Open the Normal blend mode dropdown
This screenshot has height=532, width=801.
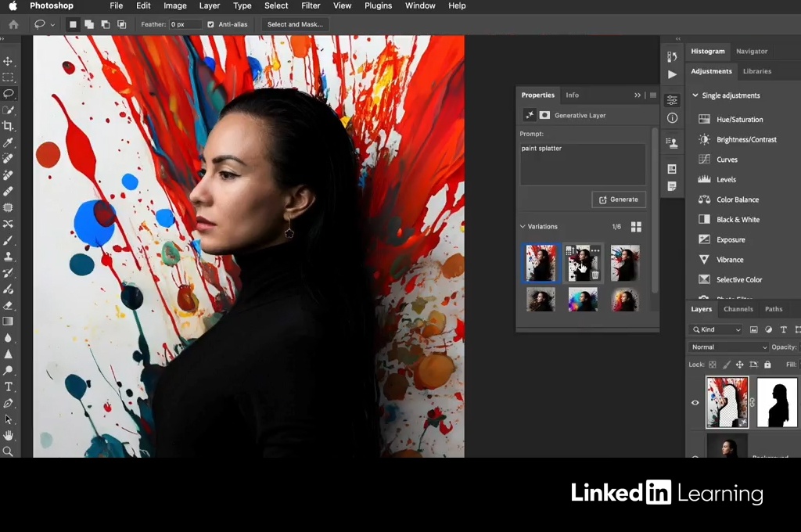point(728,347)
